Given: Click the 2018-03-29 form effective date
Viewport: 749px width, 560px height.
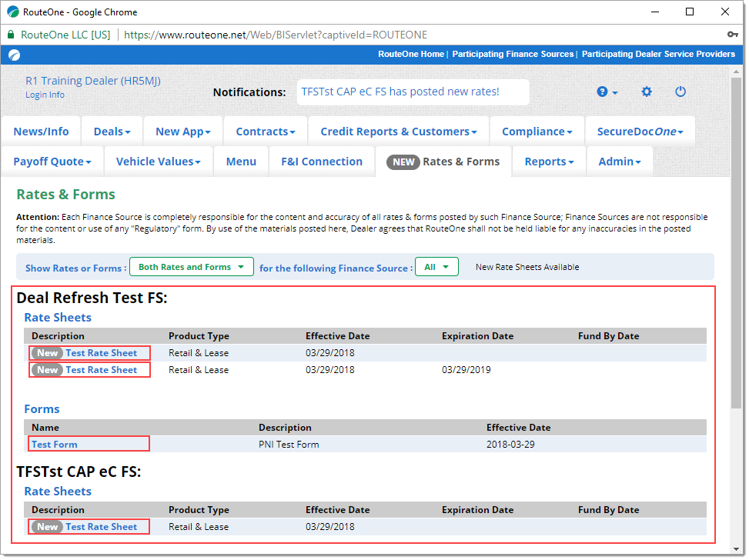Looking at the screenshot, I should [510, 444].
